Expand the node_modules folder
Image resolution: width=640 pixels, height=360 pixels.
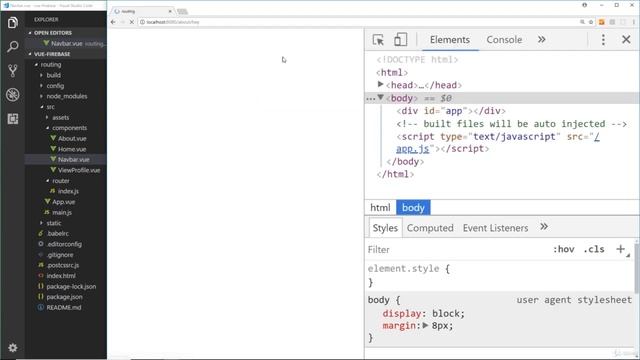(67, 96)
